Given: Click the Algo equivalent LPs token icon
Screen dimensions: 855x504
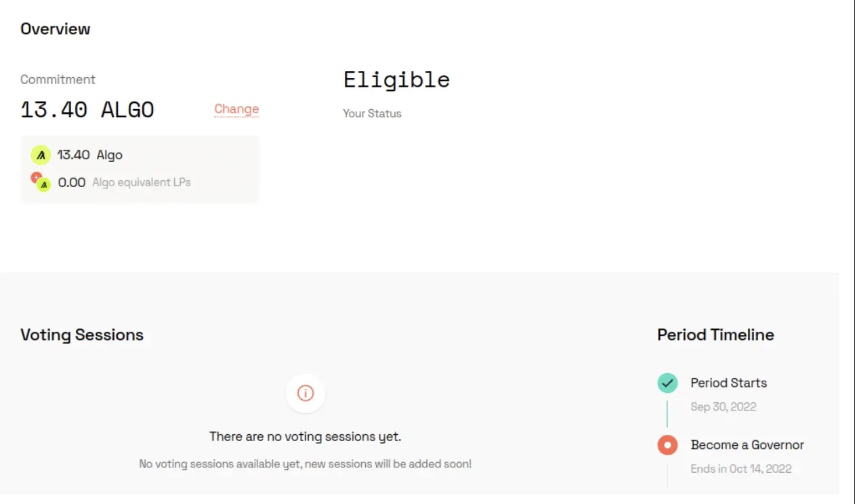Looking at the screenshot, I should click(x=41, y=182).
